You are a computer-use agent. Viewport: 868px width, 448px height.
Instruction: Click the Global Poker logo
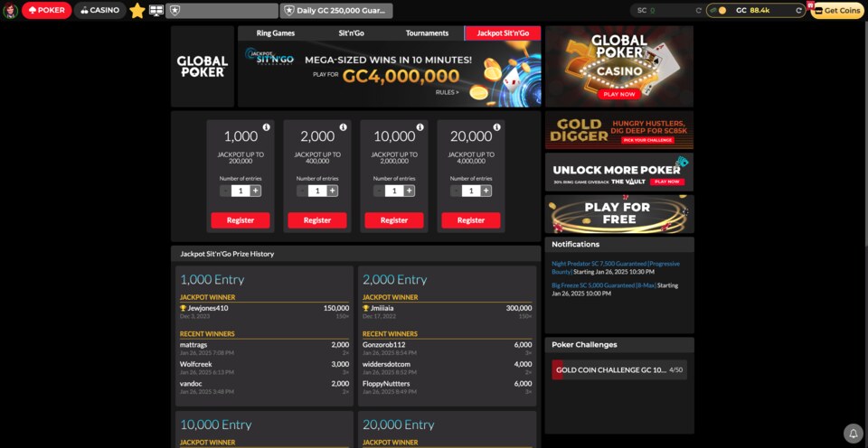(203, 66)
